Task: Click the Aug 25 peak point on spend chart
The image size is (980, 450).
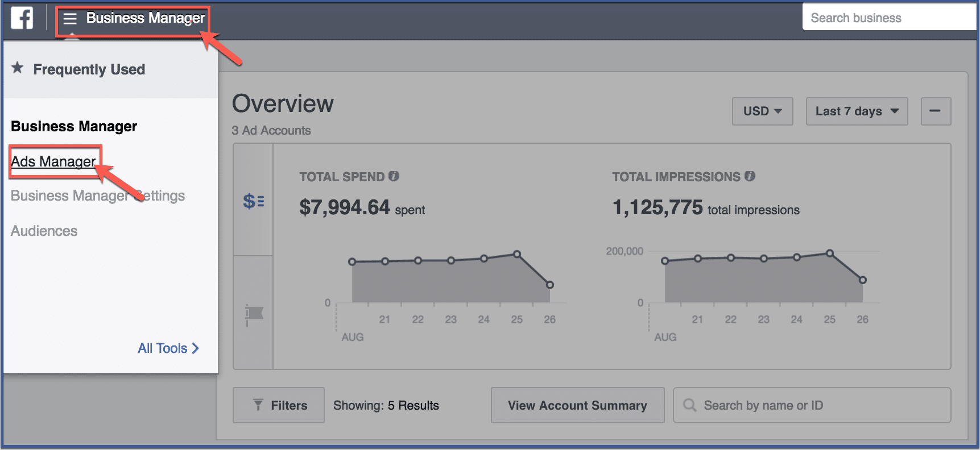Action: pyautogui.click(x=517, y=254)
